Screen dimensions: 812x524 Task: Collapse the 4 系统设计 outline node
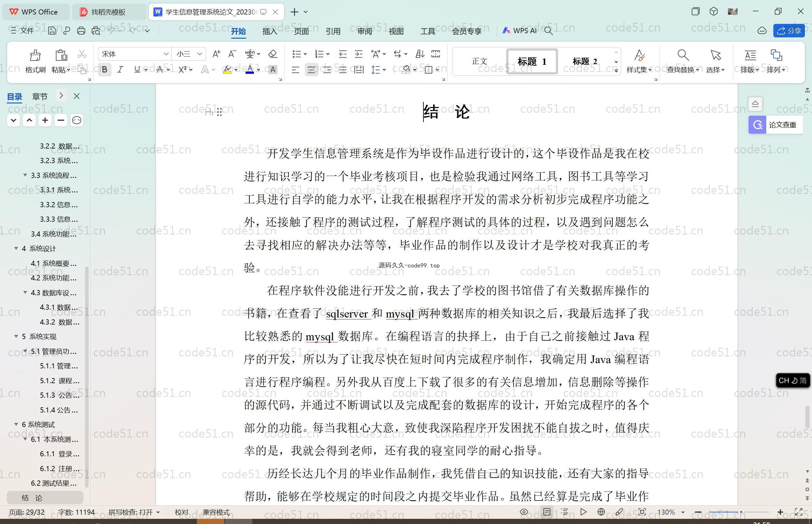pyautogui.click(x=16, y=248)
